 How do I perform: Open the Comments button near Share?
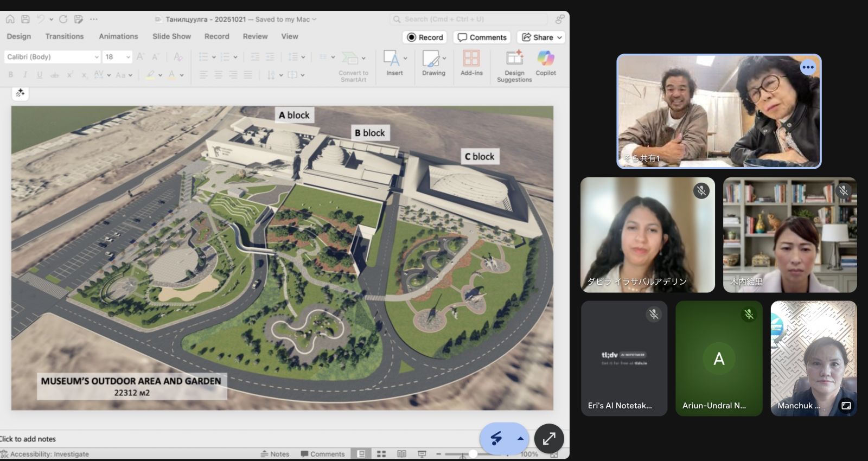coord(482,37)
